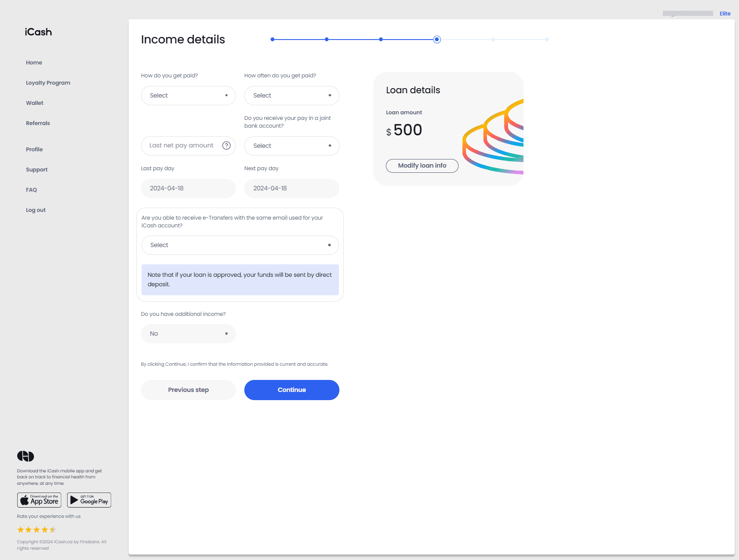Open the e-Transfers question Select dropdown
Screen dimensions: 739x560
240,245
